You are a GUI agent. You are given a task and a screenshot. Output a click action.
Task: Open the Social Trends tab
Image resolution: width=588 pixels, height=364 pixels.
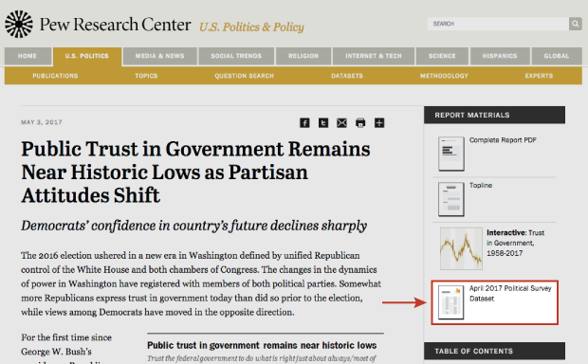pos(236,56)
